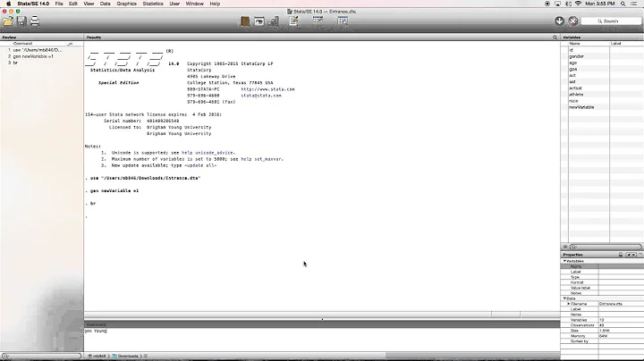
Task: Select variable gender in Variables list
Action: point(576,56)
